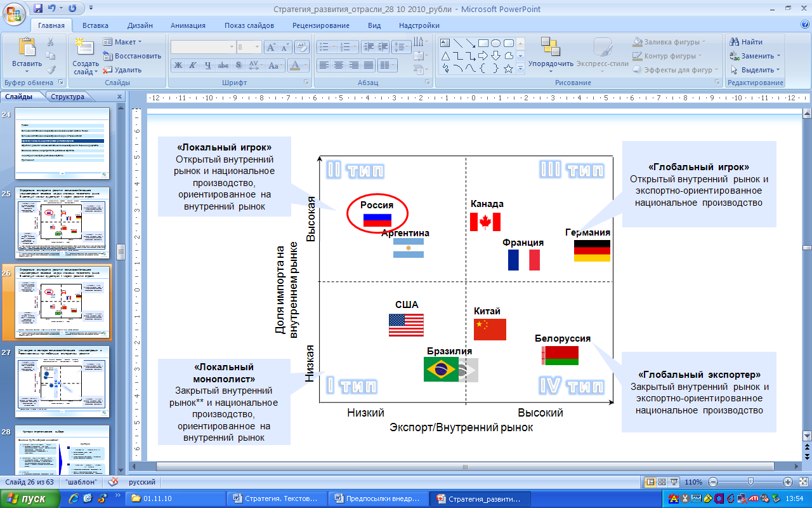Zoom out with minus button

pos(713,482)
